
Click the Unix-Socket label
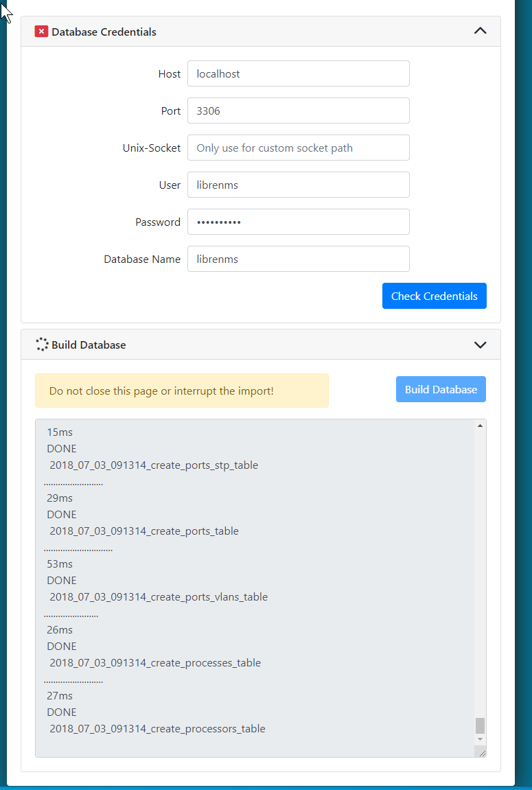click(152, 148)
